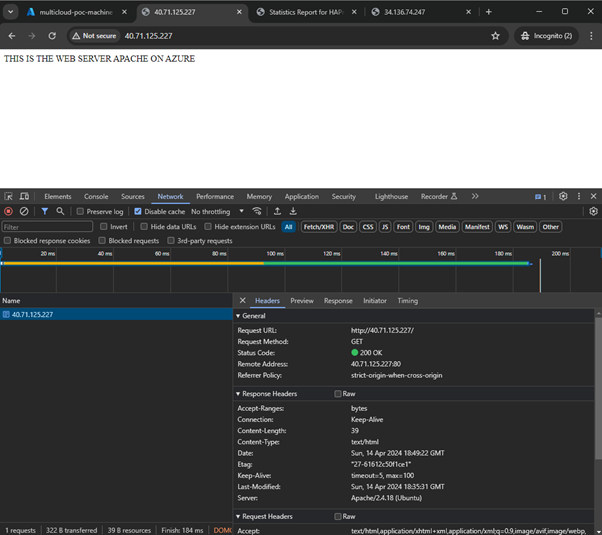Screen dimensions: 602x535
Task: Switch to the Console tab
Action: pos(96,197)
